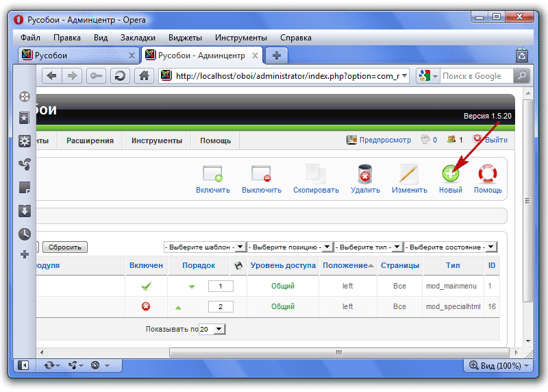This screenshot has height=392, width=548.
Task: Open 'Выберите шаблон' dropdown filter
Action: [204, 247]
